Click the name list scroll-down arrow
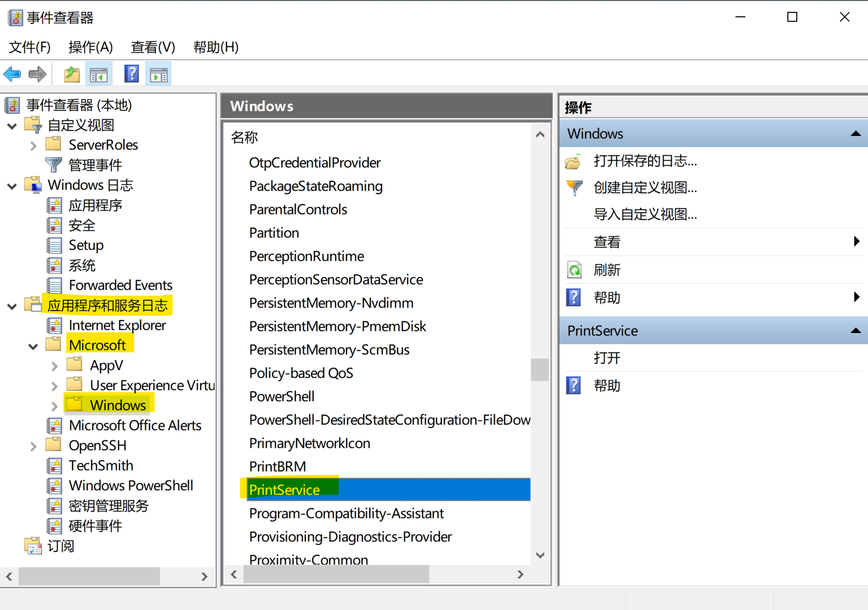The height and width of the screenshot is (610, 868). point(540,555)
